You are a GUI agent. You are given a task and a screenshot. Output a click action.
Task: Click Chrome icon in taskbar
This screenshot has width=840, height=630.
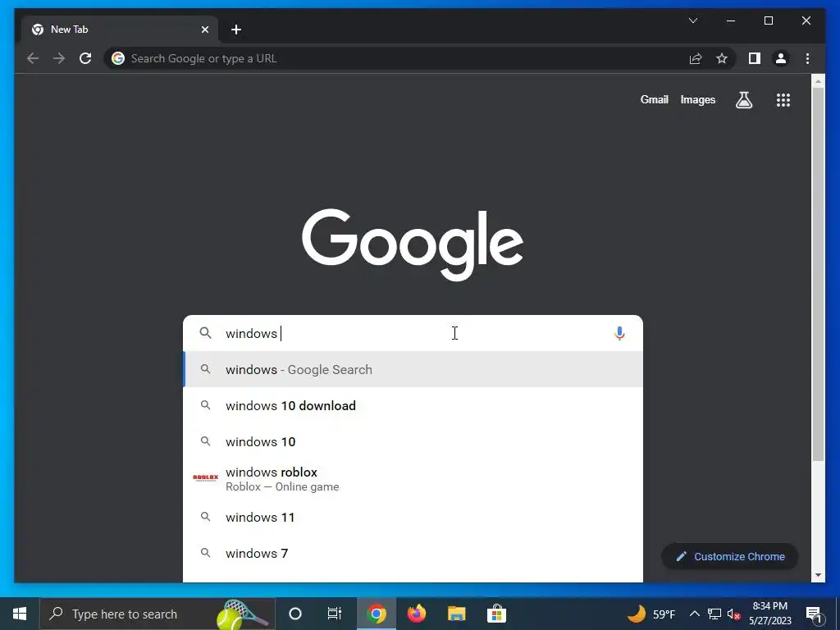click(377, 614)
